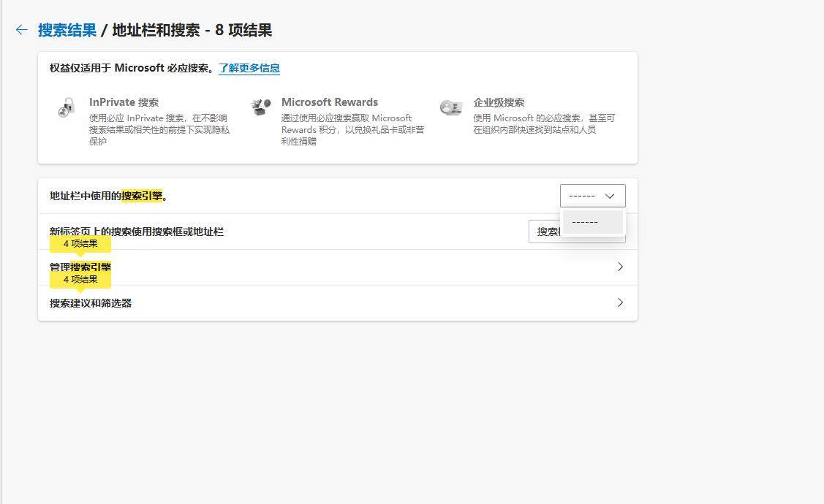Select the ------ option in the dropdown list
Viewport: 824px width, 504px height.
593,222
